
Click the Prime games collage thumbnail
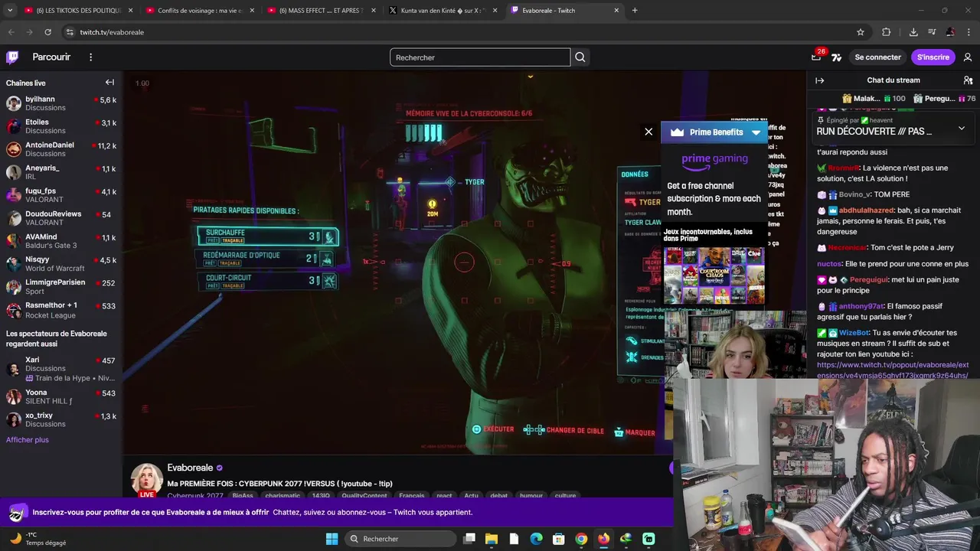(714, 275)
